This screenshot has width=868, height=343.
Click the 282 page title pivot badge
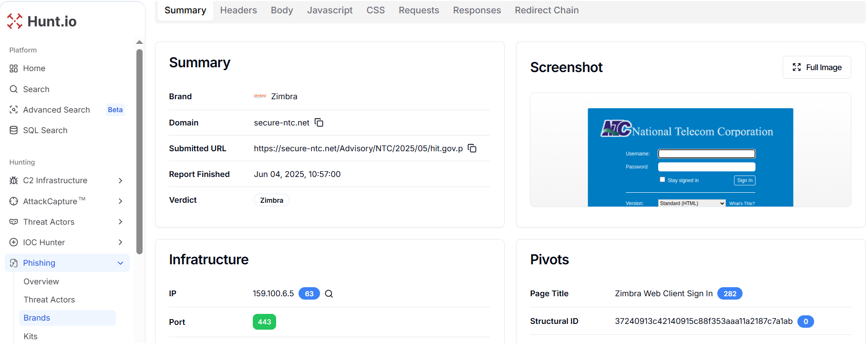click(x=730, y=294)
